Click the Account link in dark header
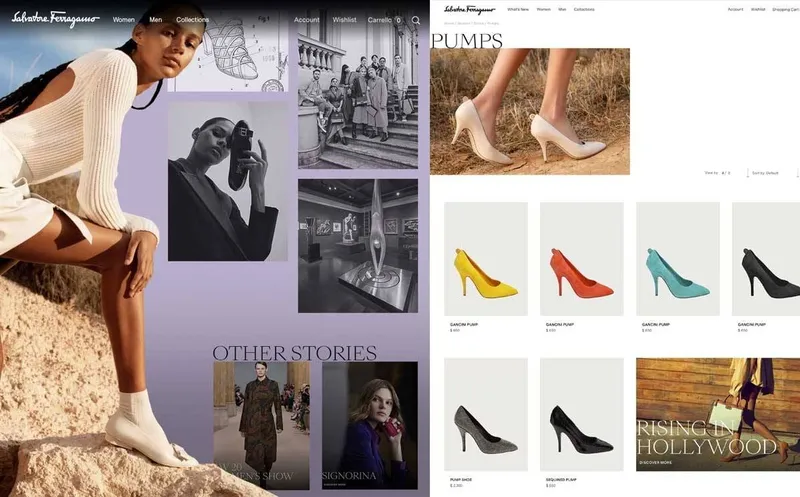800x497 pixels. pyautogui.click(x=307, y=20)
